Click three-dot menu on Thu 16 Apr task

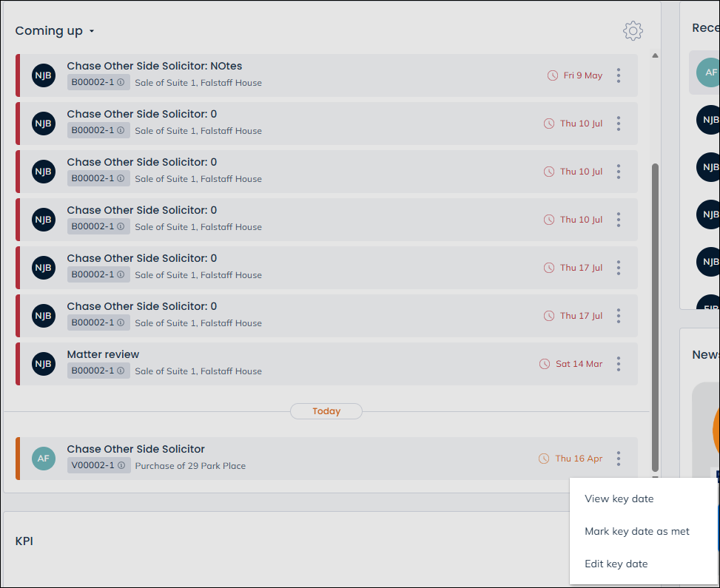point(619,459)
